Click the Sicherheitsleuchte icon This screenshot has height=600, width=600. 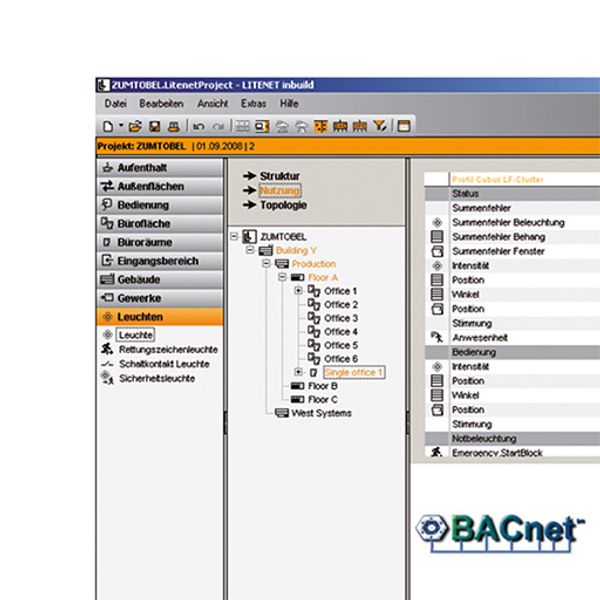(x=107, y=378)
